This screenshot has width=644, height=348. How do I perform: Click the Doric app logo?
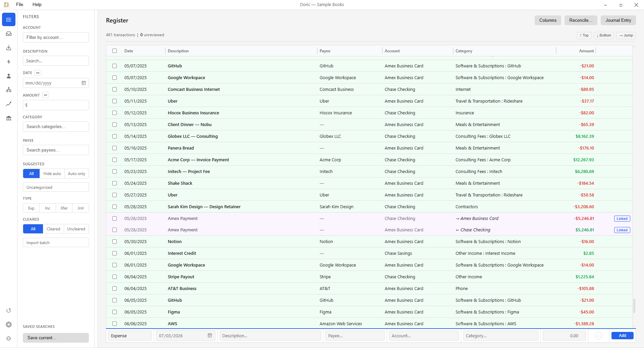coord(6,5)
